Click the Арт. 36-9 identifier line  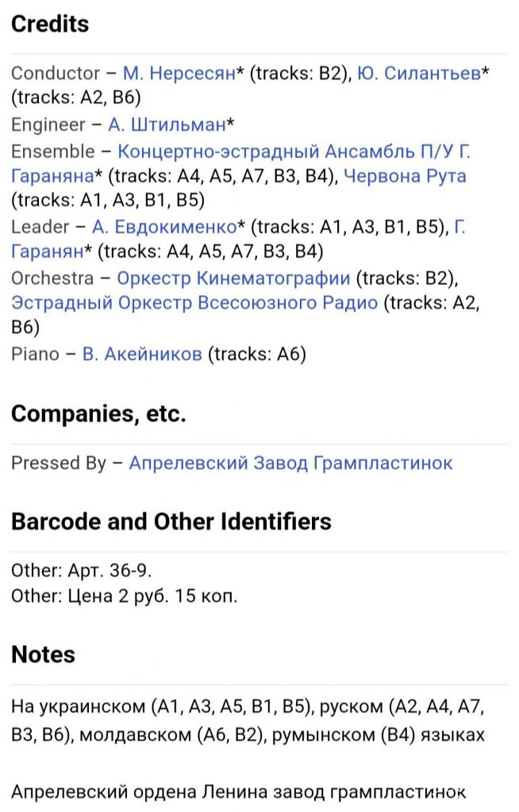pos(81,570)
